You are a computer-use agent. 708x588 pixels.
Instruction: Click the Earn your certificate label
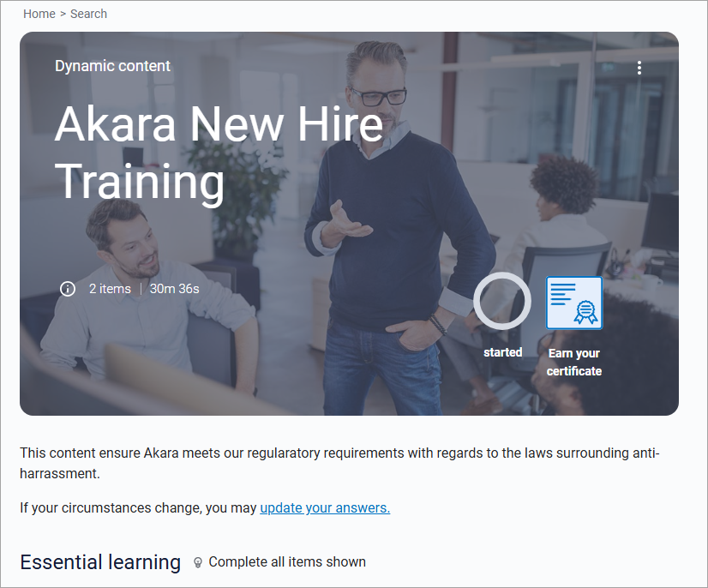pyautogui.click(x=574, y=363)
